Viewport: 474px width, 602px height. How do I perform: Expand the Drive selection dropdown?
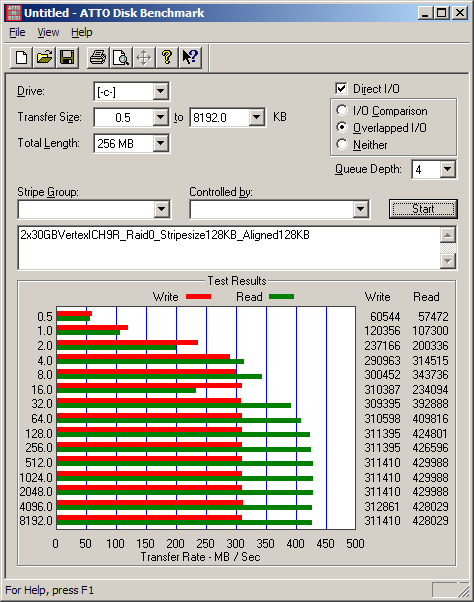(x=160, y=91)
